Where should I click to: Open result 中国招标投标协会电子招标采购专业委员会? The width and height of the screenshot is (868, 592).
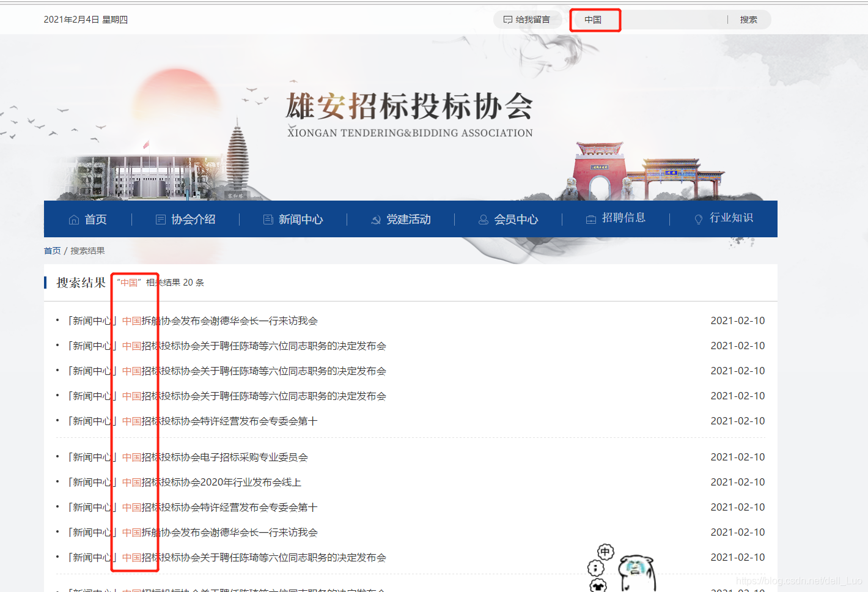tap(215, 457)
